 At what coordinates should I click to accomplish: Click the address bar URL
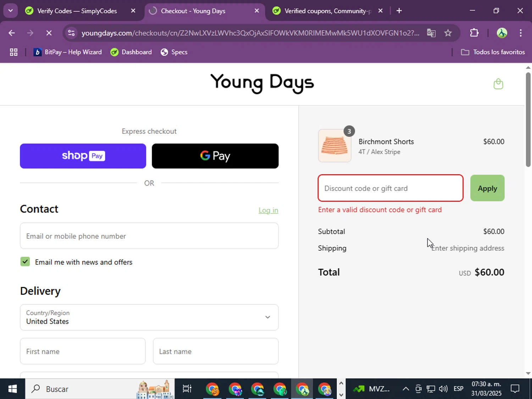250,33
